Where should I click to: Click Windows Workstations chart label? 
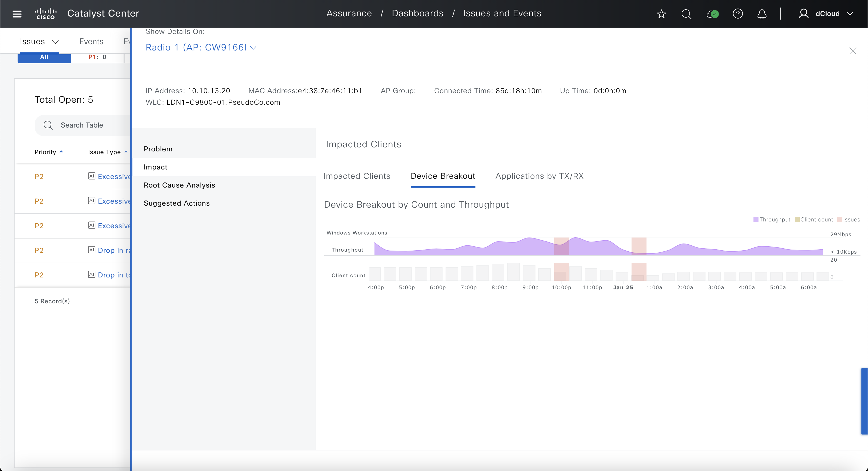point(357,233)
